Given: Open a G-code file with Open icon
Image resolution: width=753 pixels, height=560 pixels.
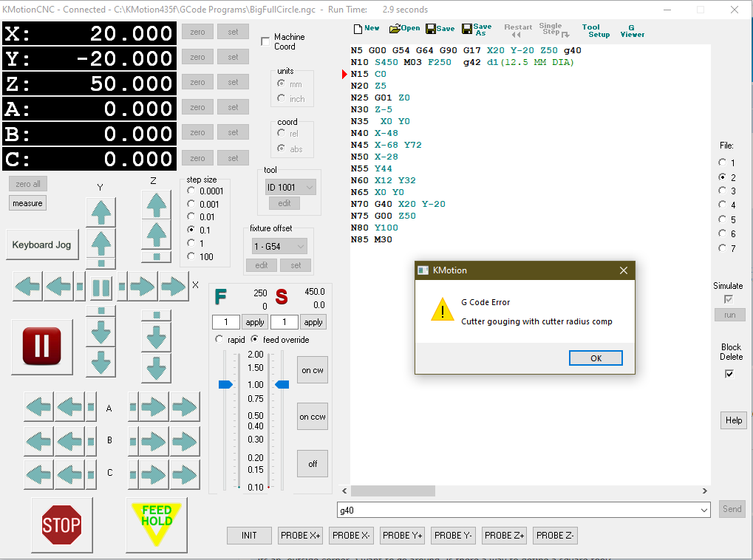Looking at the screenshot, I should click(404, 29).
